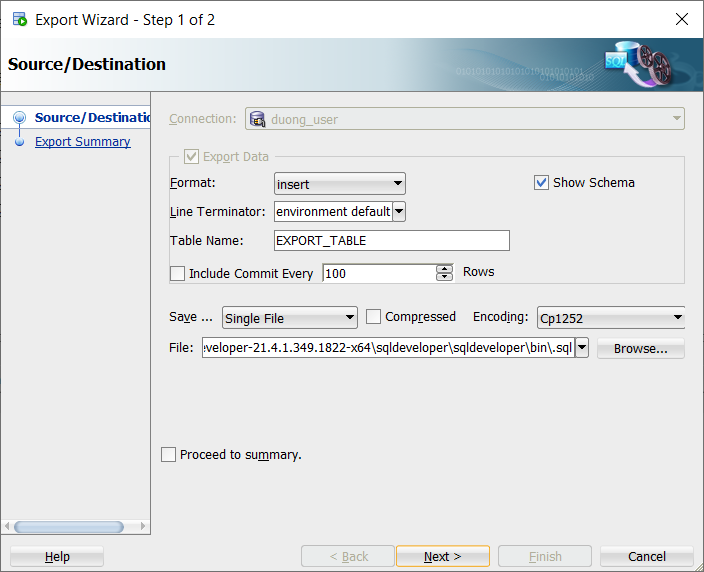This screenshot has height=572, width=704.
Task: Check the Compressed option
Action: coord(374,317)
